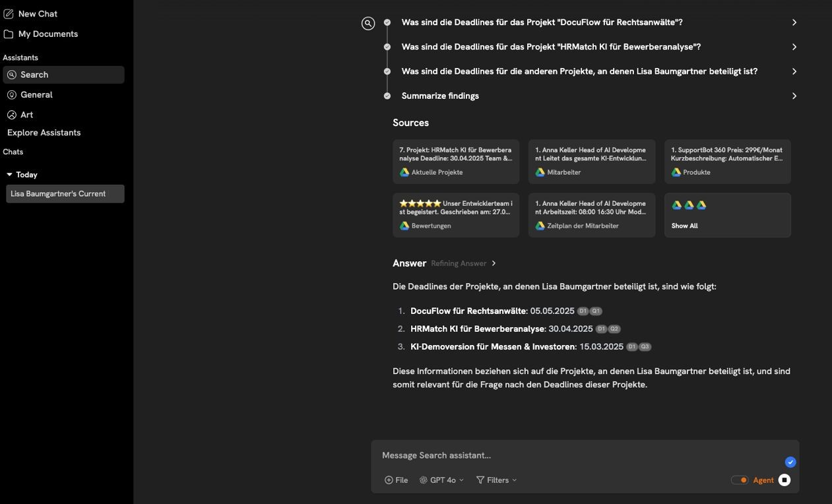Open the GPT 4o model dropdown

(x=441, y=480)
